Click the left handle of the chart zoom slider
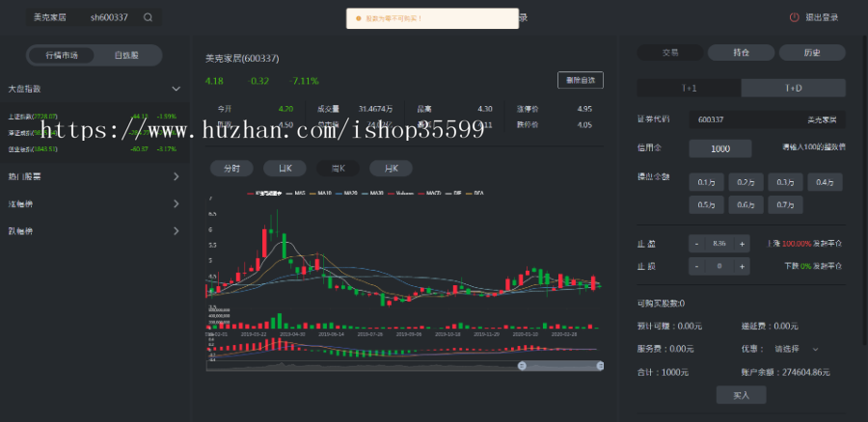Screen dimensions: 868x422 click(x=522, y=365)
